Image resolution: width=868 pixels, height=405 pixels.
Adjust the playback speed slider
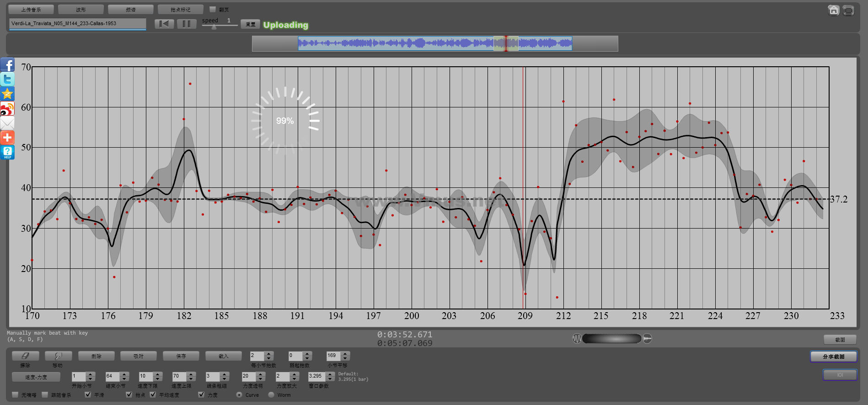214,27
